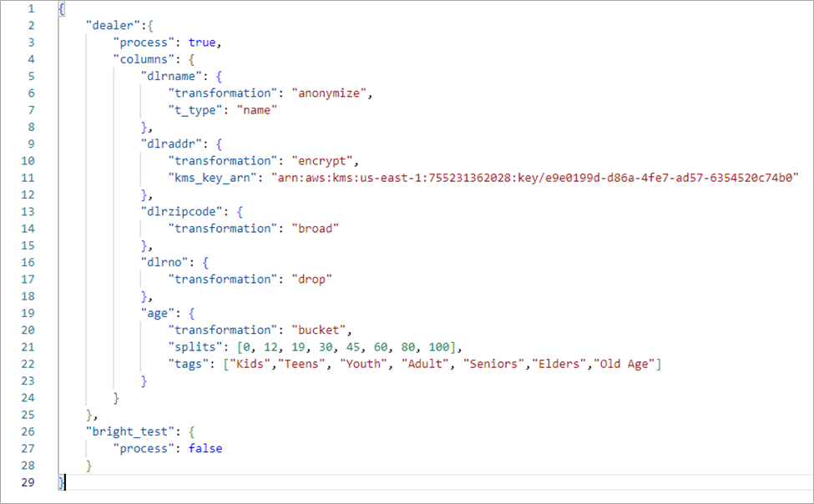Click the closing brace on line 29
Screen dimensions: 814x504
61,482
